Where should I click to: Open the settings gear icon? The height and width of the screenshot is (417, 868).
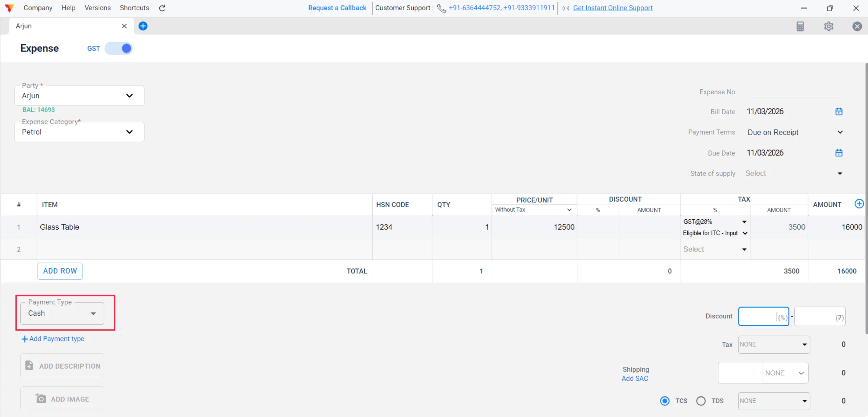point(828,26)
